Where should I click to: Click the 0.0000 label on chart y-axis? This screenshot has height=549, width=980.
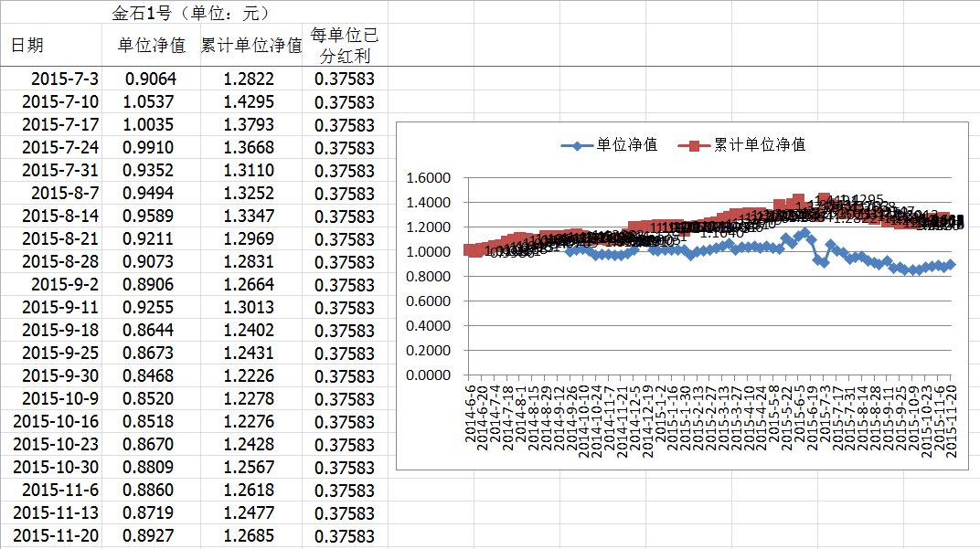click(x=428, y=375)
